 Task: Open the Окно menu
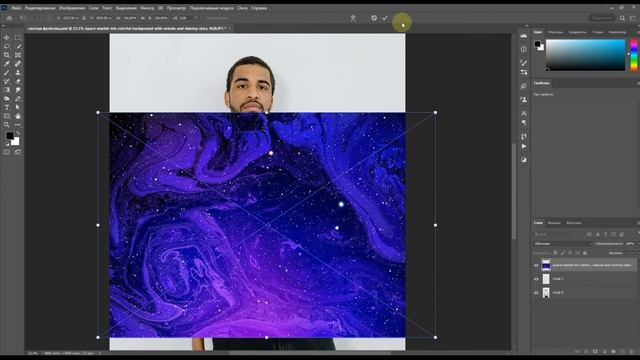[x=242, y=8]
